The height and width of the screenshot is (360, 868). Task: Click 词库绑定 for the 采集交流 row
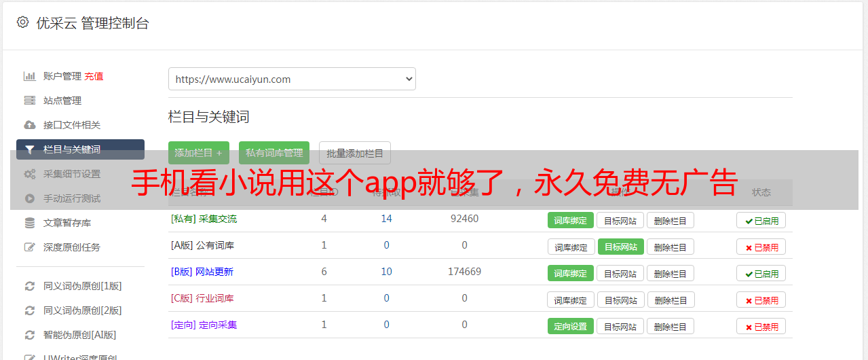pos(571,220)
